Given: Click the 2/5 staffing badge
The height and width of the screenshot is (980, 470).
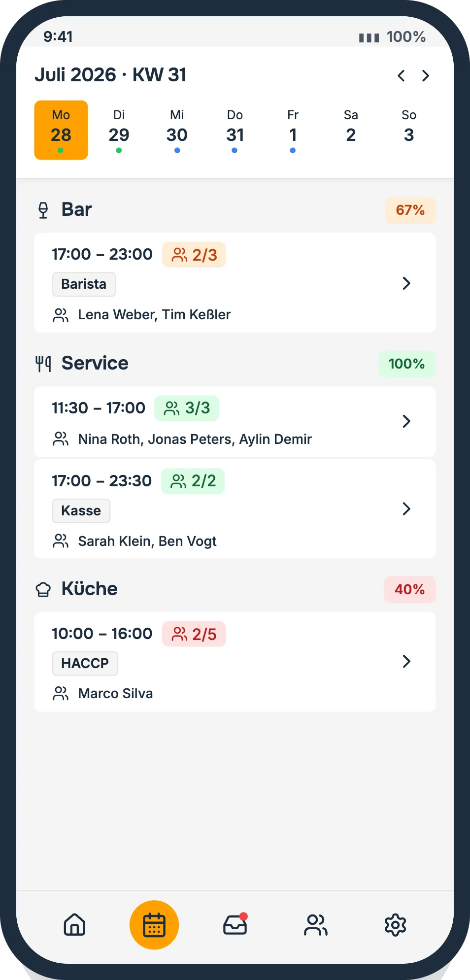Looking at the screenshot, I should click(194, 634).
